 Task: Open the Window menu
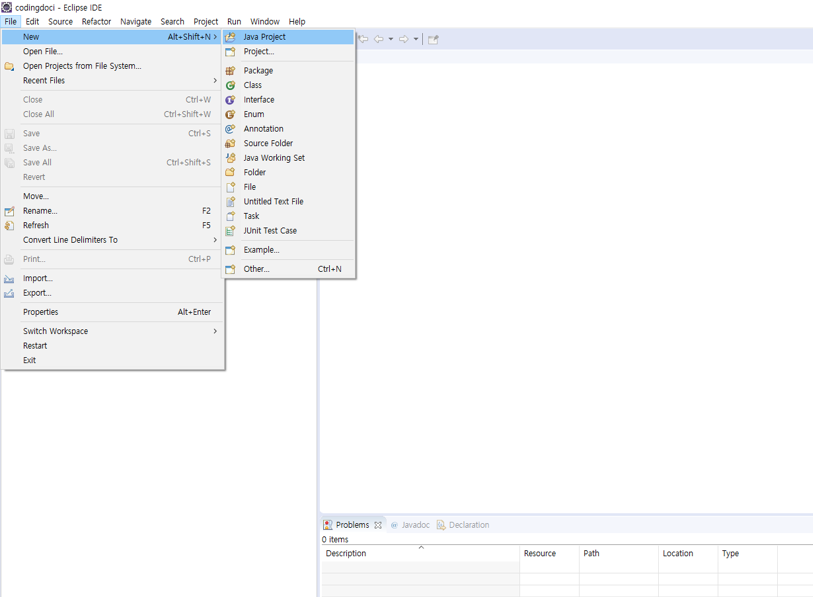[x=264, y=21]
